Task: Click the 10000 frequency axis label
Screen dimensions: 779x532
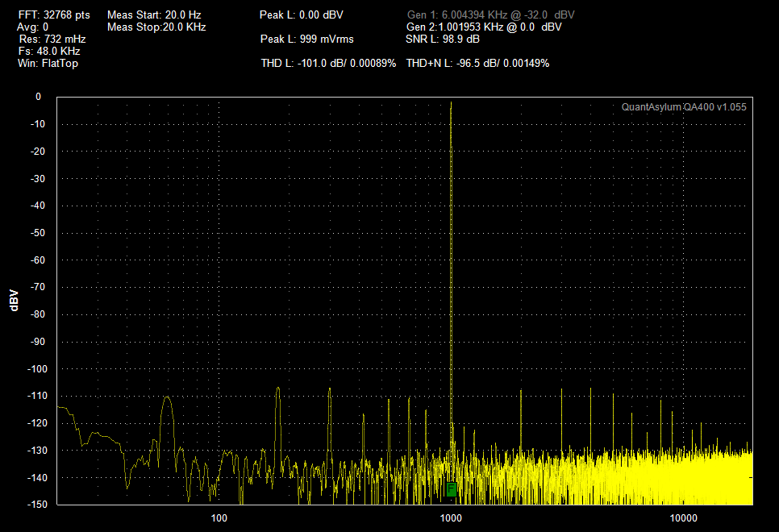Action: [683, 518]
